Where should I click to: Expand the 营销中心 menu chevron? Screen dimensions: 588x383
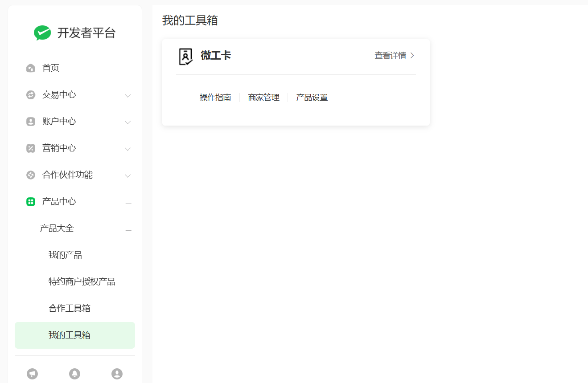(x=128, y=149)
